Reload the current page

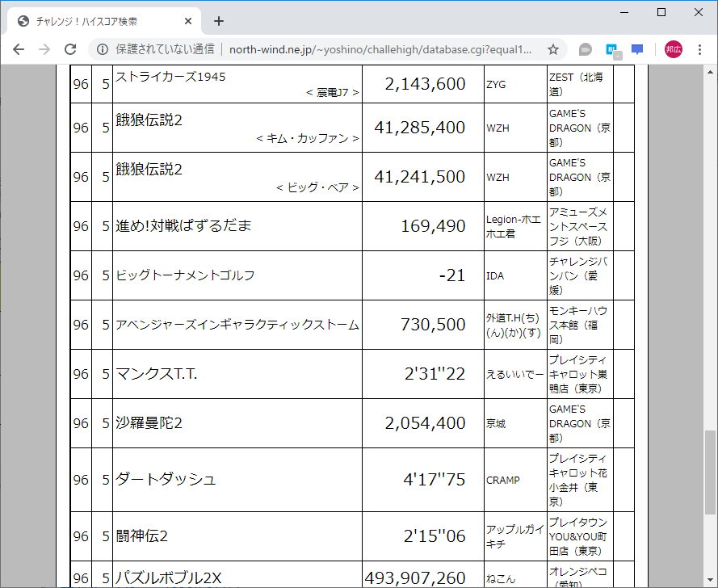coord(70,49)
